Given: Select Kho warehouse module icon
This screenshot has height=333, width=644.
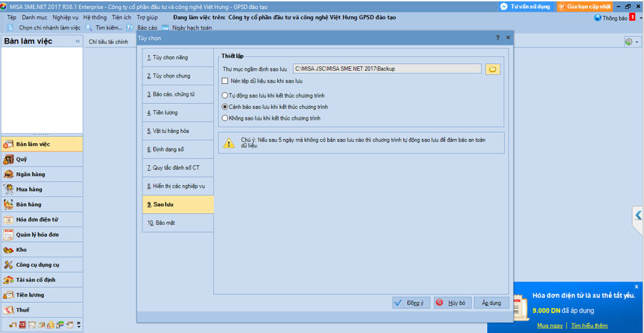Looking at the screenshot, I should coord(8,250).
